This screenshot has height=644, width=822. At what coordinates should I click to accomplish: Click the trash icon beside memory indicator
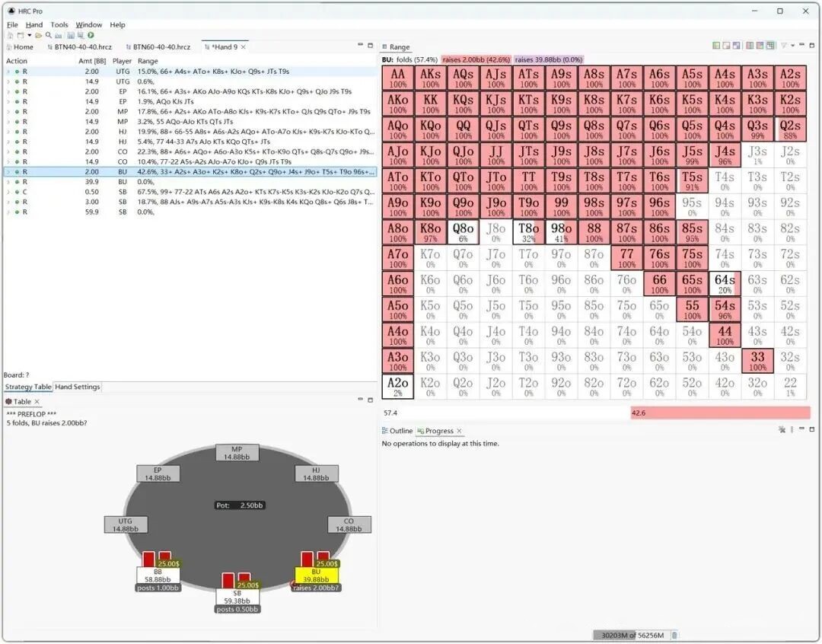click(674, 635)
